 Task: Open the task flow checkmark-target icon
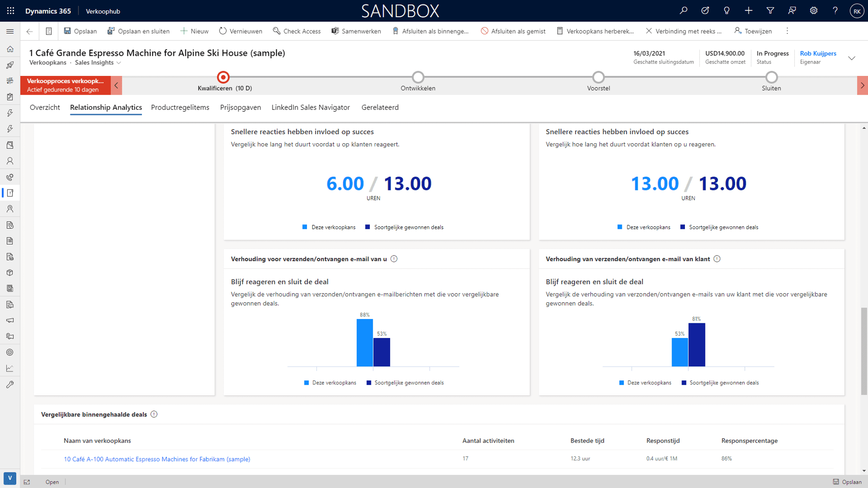pyautogui.click(x=705, y=11)
